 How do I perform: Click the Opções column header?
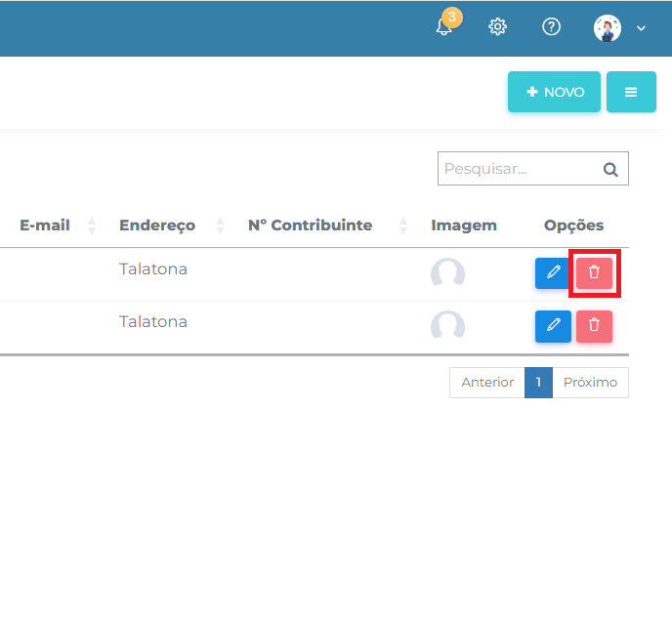click(573, 226)
